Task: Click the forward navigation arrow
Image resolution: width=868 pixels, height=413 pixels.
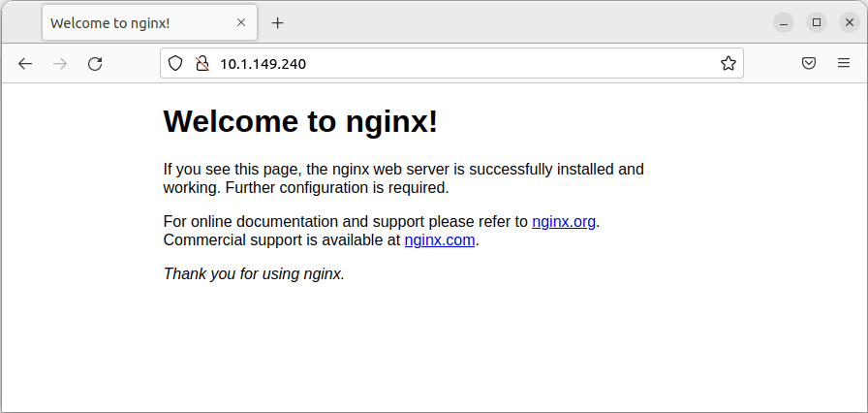Action: coord(60,64)
